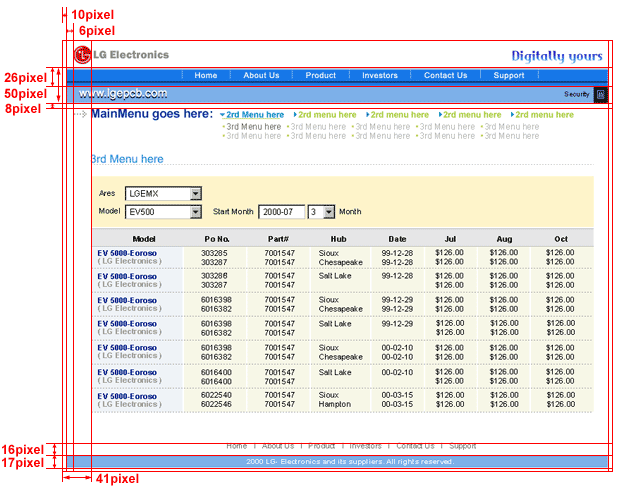Click the LG Electronics logo
This screenshot has width=627, height=491.
121,55
